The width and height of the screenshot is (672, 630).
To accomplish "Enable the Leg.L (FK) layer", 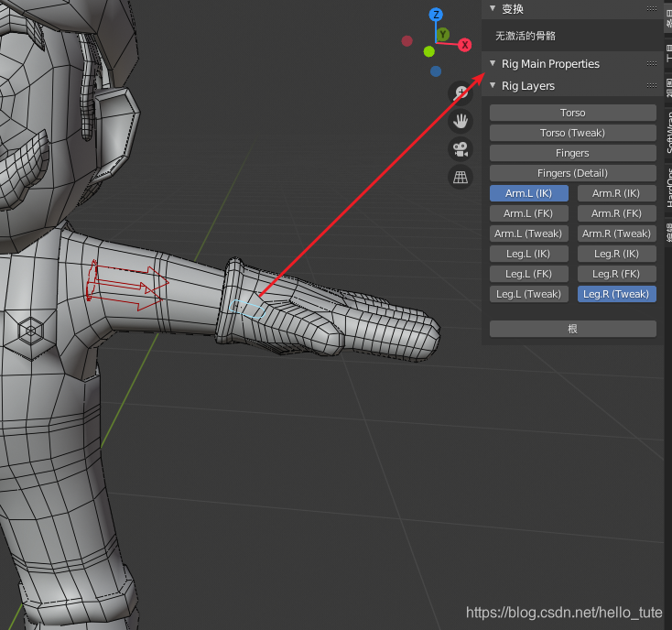I will [x=529, y=274].
